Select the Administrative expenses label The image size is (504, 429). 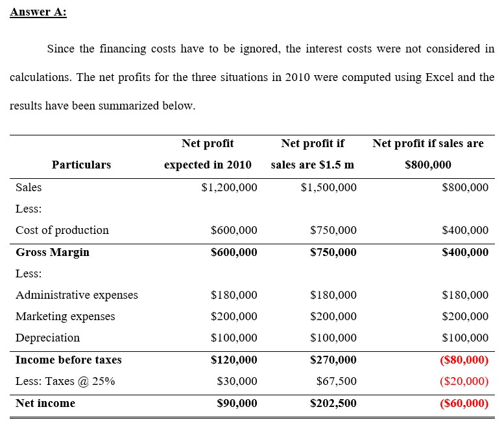(77, 295)
